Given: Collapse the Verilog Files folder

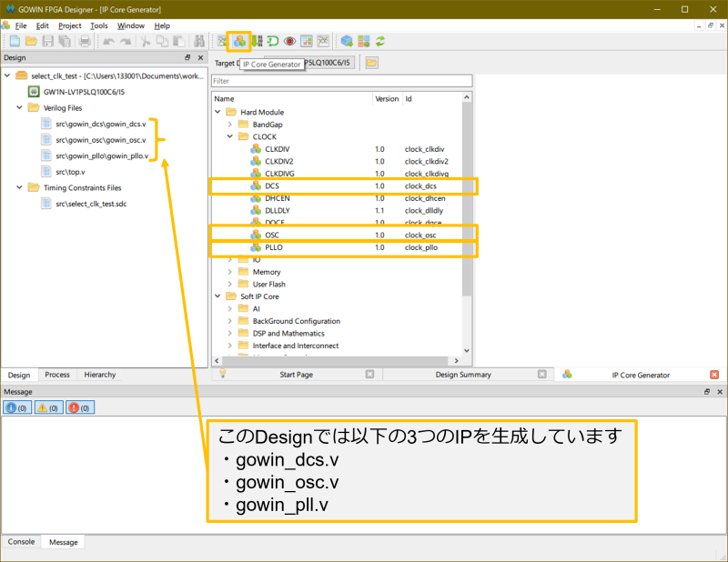Looking at the screenshot, I should [19, 107].
